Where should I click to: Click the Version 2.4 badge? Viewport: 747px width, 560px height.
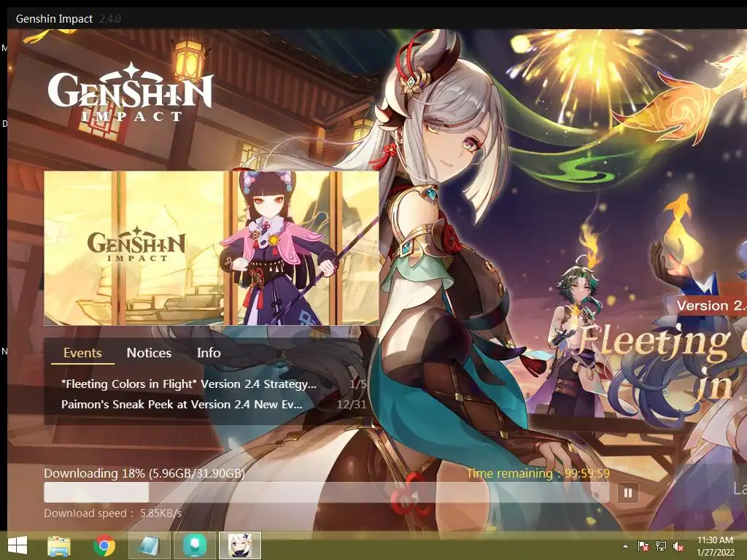pos(711,306)
